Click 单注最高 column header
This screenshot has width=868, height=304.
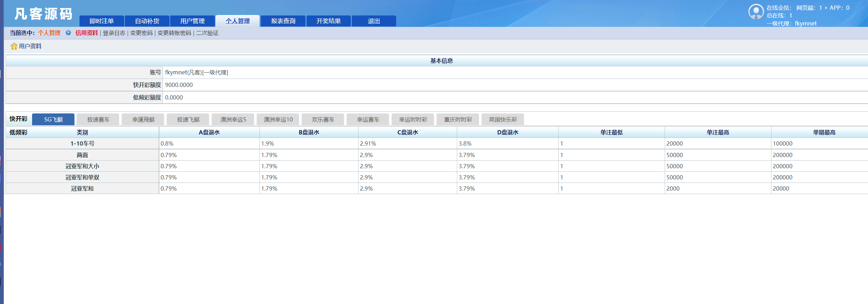pyautogui.click(x=718, y=132)
